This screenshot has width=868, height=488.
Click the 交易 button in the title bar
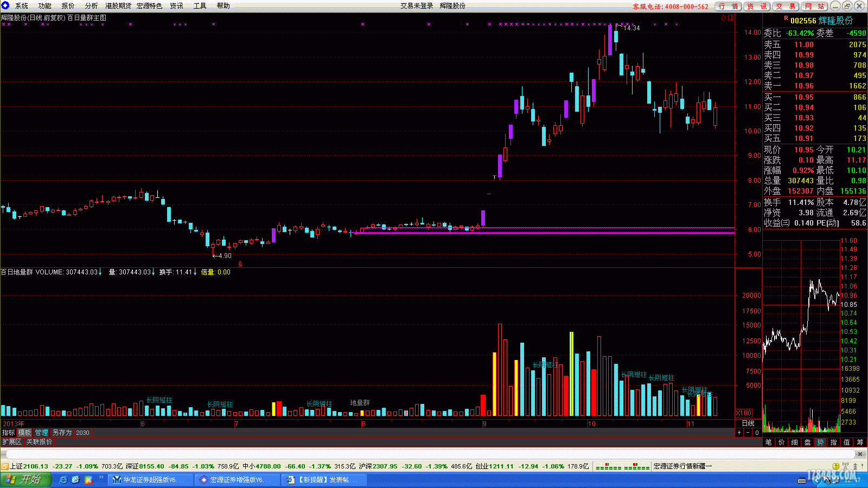pyautogui.click(x=786, y=6)
